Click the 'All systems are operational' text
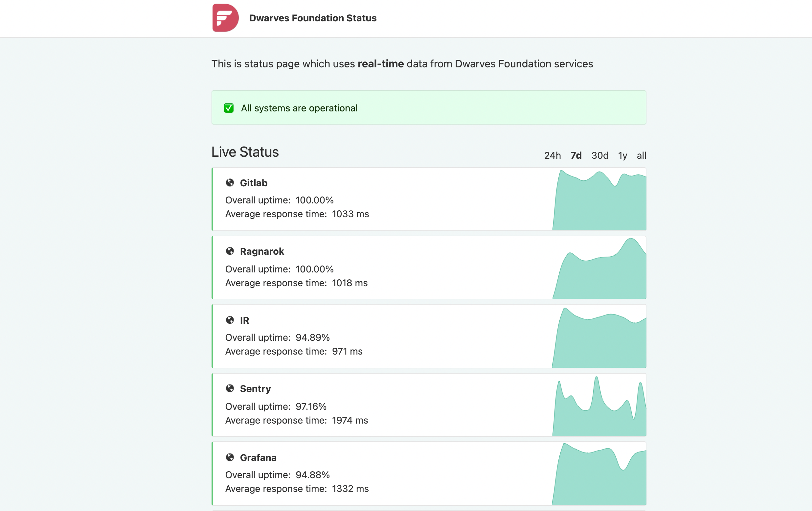 click(x=299, y=108)
